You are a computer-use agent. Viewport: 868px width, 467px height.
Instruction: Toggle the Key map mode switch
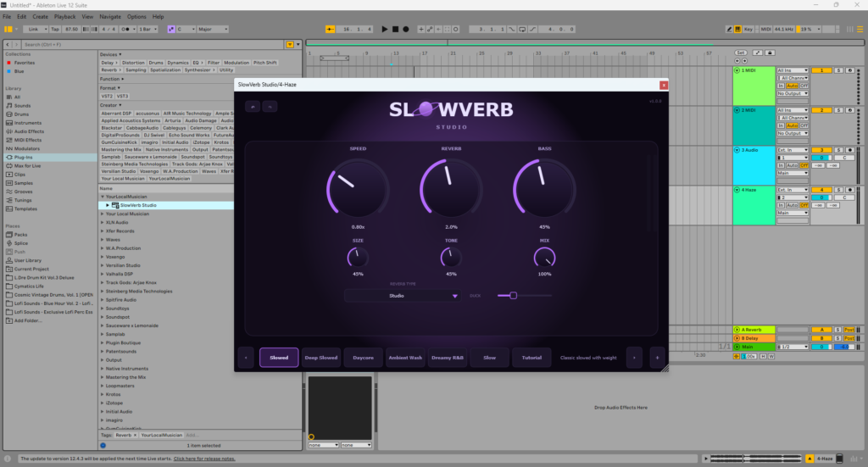pos(748,30)
